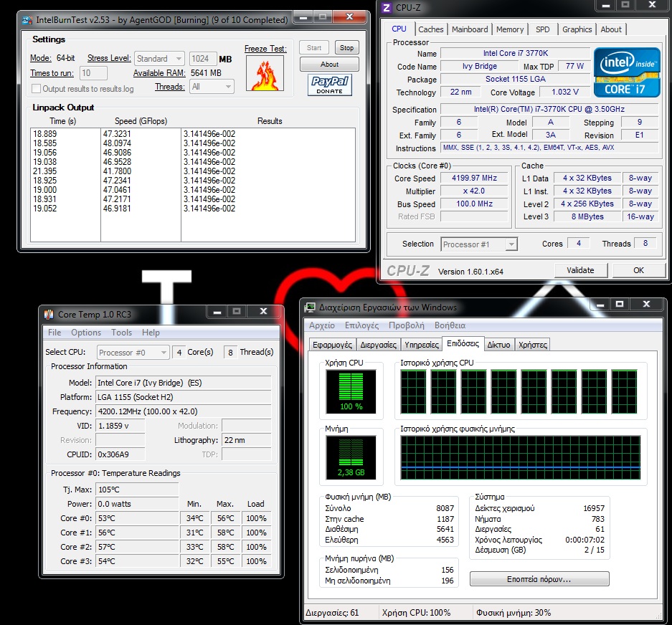This screenshot has height=625, width=672.
Task: Switch to the Caches tab in CPU-Z
Action: point(431,29)
